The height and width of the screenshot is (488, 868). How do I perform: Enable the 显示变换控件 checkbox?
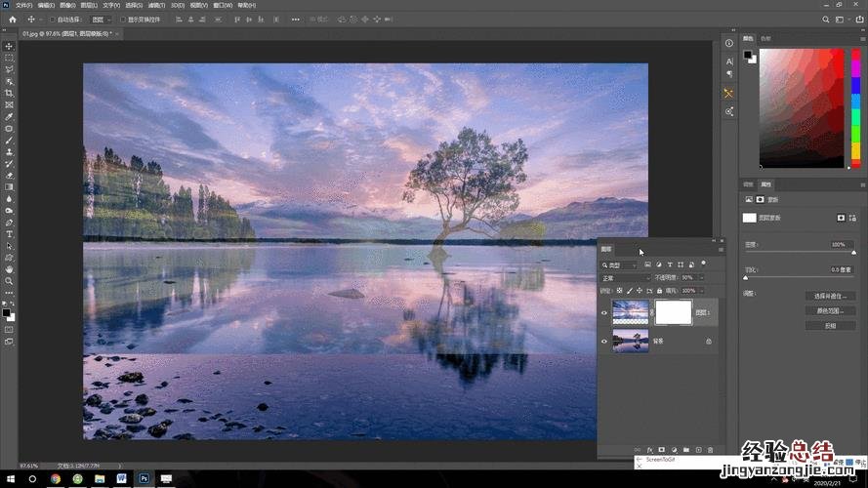(122, 20)
